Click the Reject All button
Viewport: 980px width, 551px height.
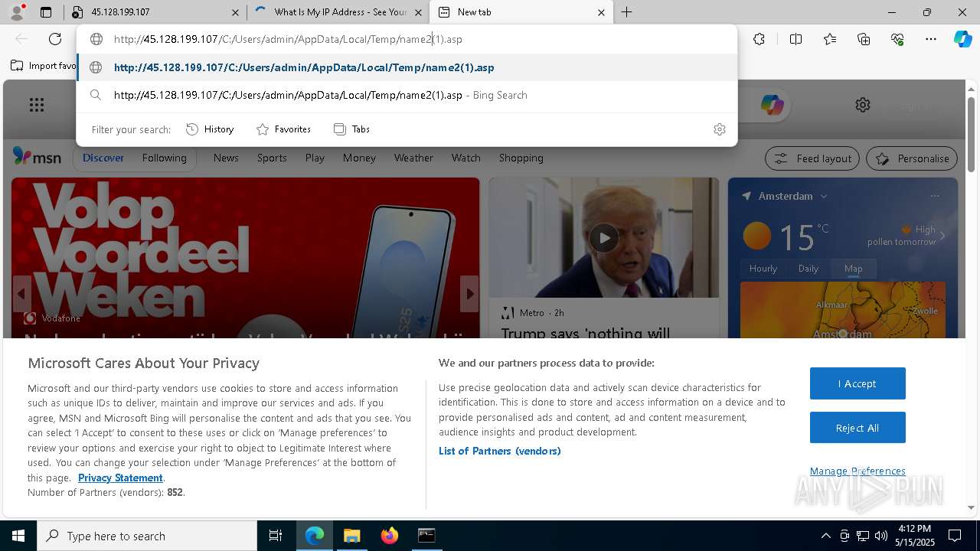(x=857, y=428)
